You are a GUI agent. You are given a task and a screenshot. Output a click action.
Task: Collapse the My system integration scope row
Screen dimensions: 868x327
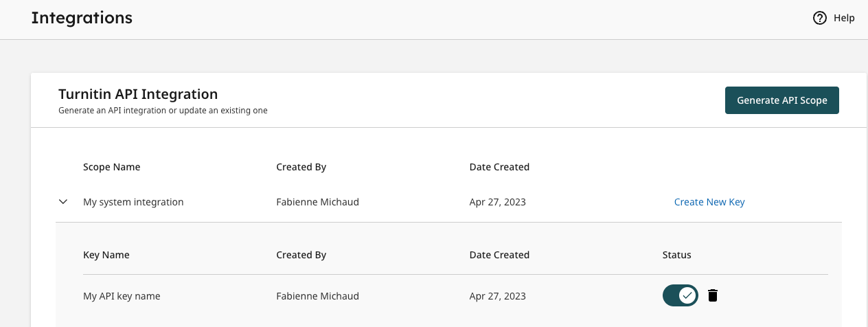63,202
